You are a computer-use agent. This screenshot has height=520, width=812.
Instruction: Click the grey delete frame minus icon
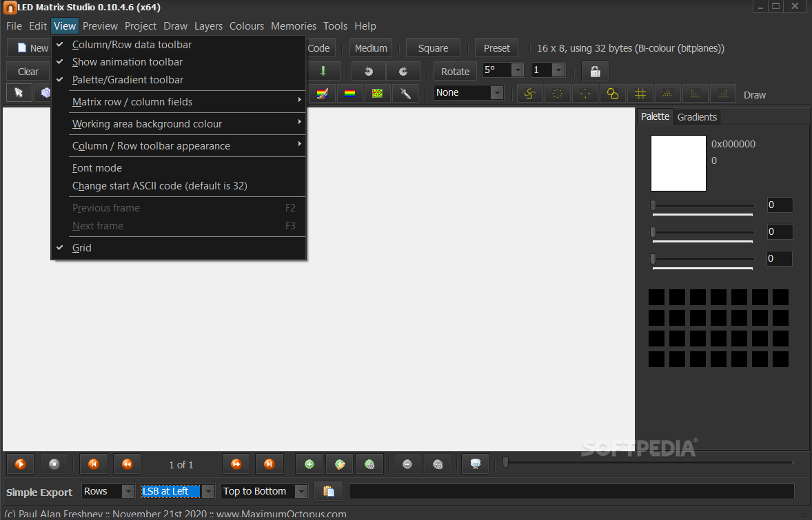click(x=407, y=464)
